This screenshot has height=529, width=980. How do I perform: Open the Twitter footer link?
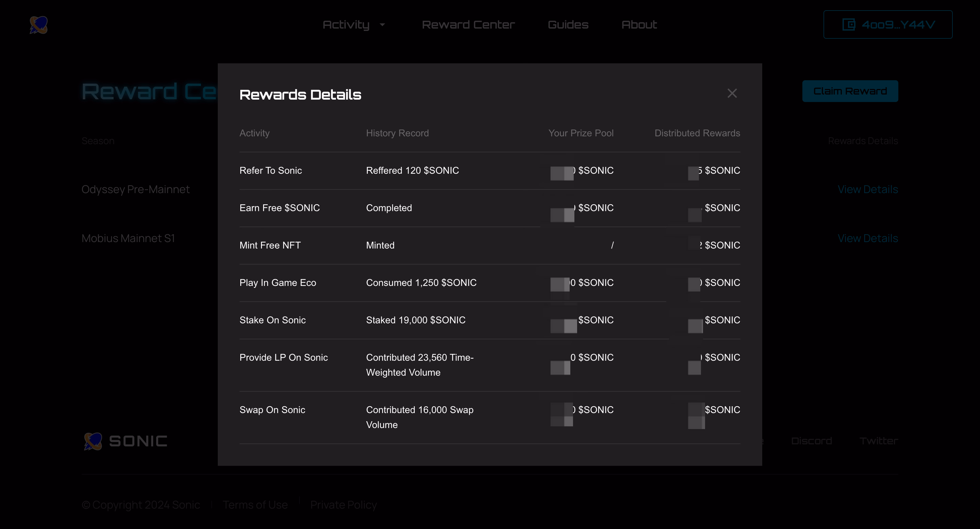[879, 441]
